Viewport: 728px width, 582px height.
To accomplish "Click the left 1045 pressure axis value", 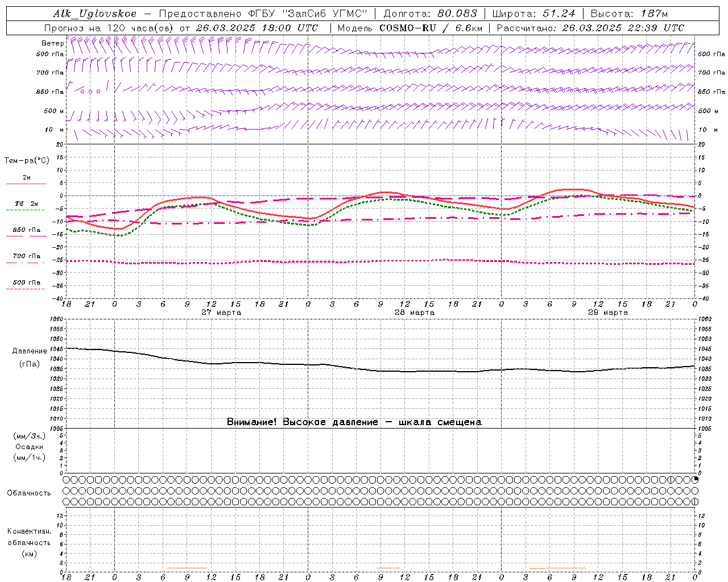I will coord(57,349).
